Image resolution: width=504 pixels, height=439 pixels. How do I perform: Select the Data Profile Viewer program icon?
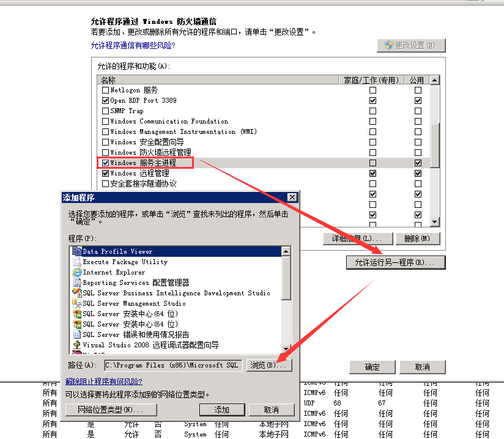click(x=77, y=251)
